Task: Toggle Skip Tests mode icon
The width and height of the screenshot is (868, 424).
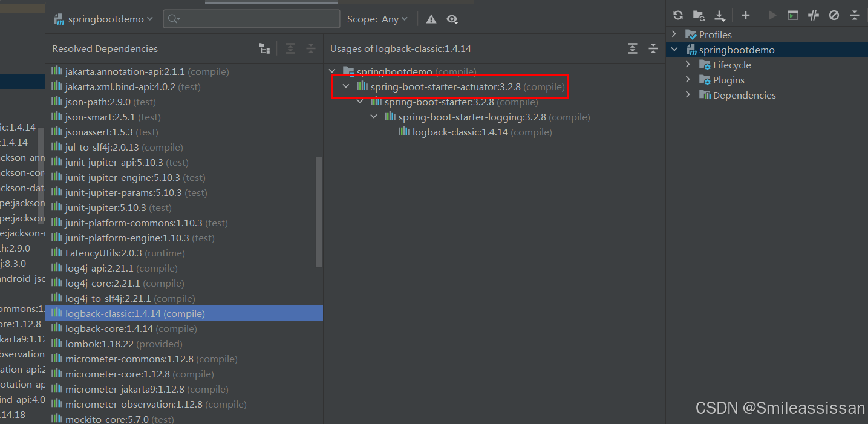Action: point(834,16)
